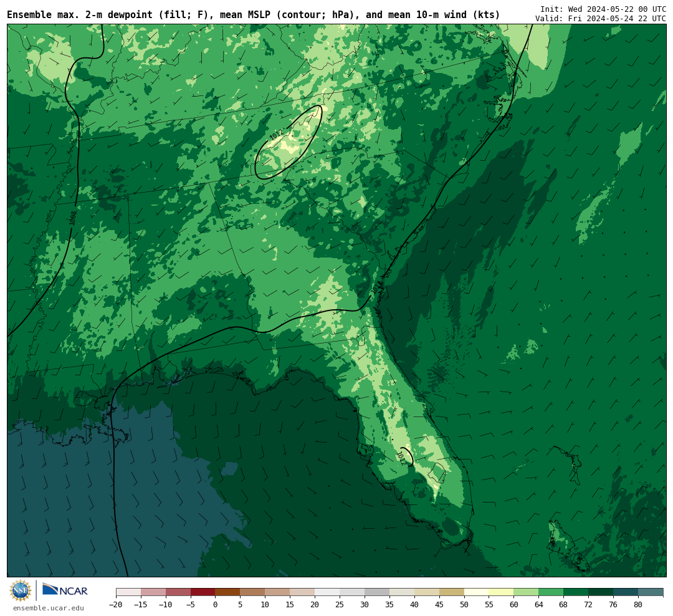Click the 1008 contour label
The width and height of the screenshot is (673, 616).
(x=72, y=218)
